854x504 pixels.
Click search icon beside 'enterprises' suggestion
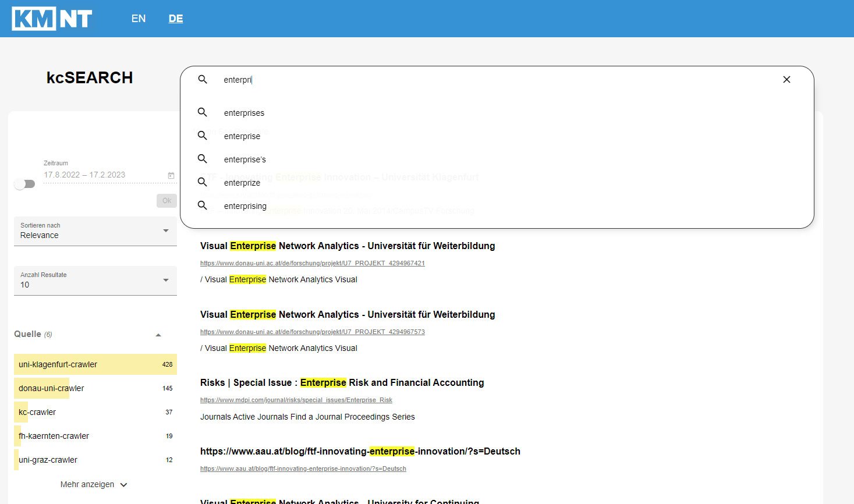click(x=203, y=112)
